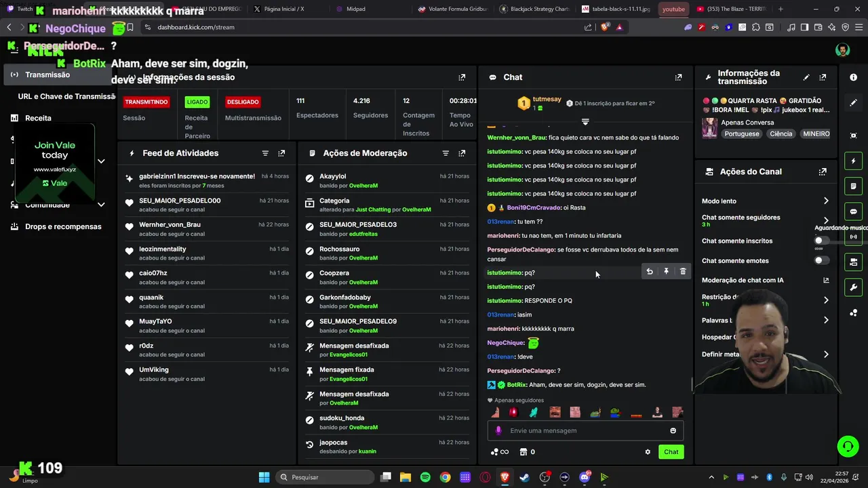Toggle the lightning bolt widget in right sidebar
The height and width of the screenshot is (488, 868).
854,161
